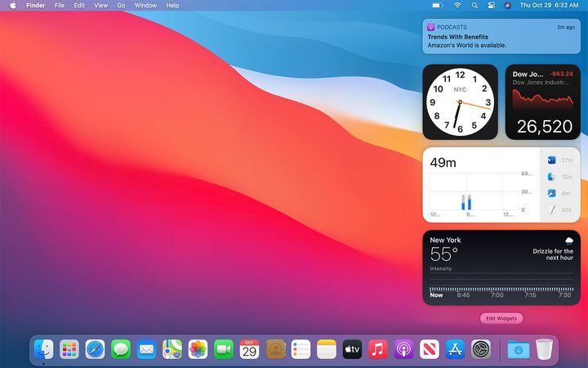Open Reminders app in the Dock
588x368 pixels.
point(301,349)
